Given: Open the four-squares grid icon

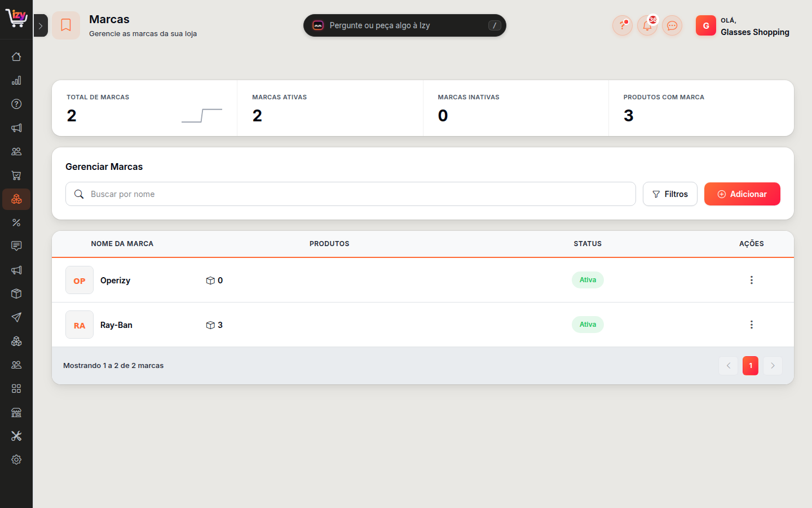Looking at the screenshot, I should click(16, 388).
